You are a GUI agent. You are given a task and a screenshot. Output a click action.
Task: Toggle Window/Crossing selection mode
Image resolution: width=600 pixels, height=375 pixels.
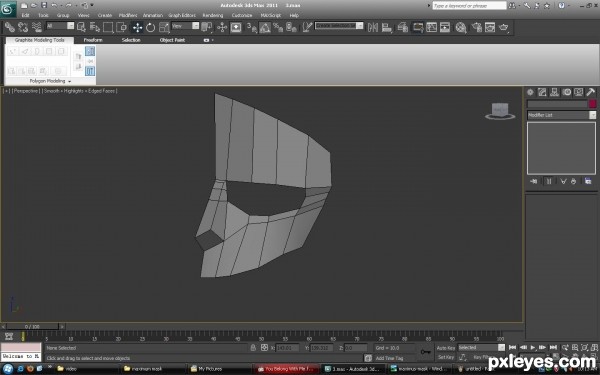click(121, 27)
